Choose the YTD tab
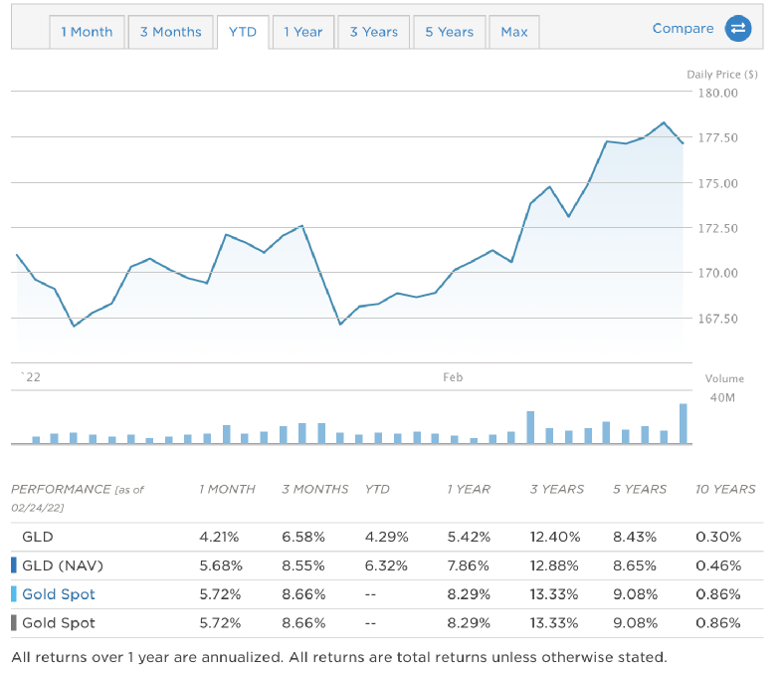The width and height of the screenshot is (784, 676). (x=243, y=32)
